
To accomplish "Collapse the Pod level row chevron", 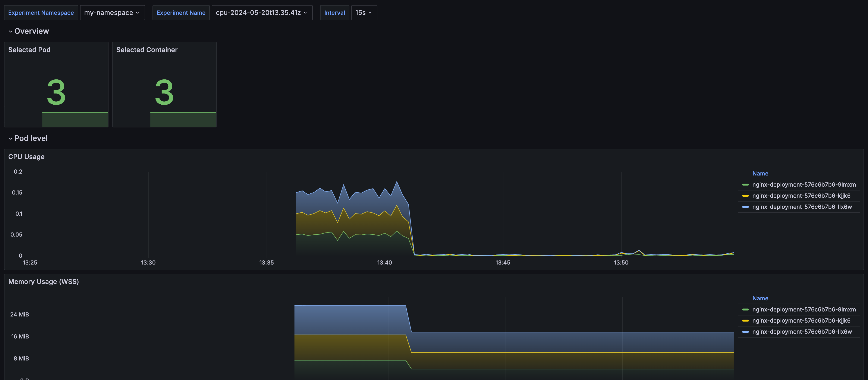I will pos(10,139).
